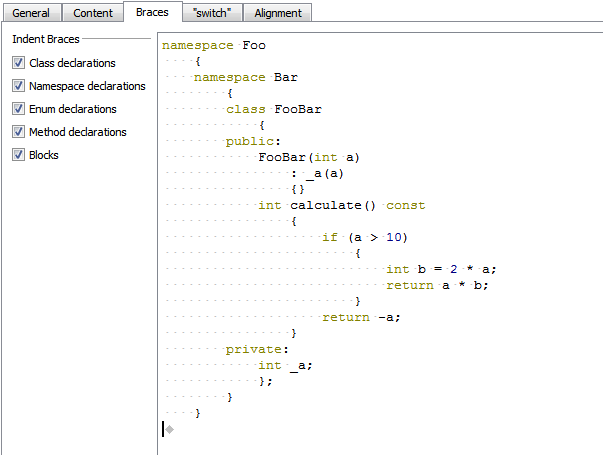Screen dimensions: 603x455
Task: Click 'namespace Foo' line in preview
Action: pos(213,45)
